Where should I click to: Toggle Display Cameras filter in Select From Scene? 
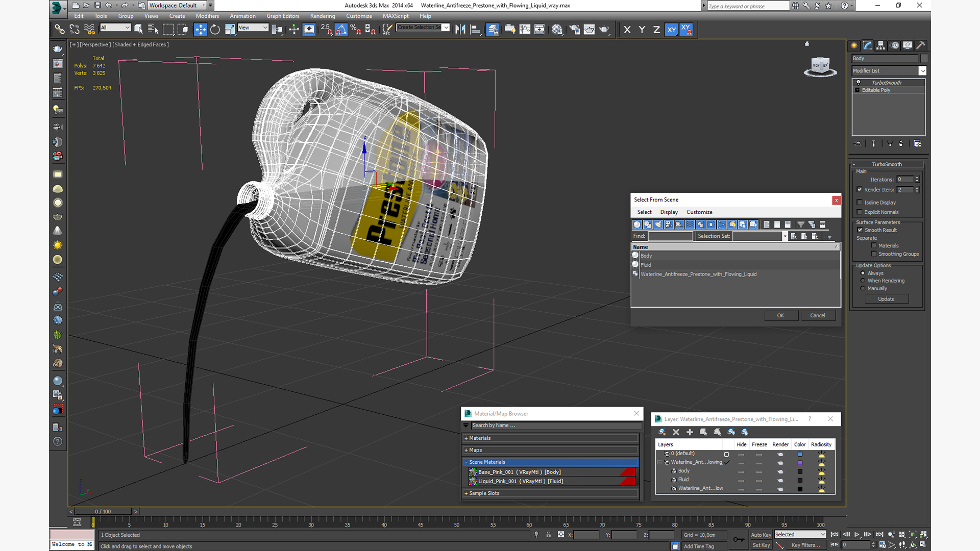click(669, 224)
